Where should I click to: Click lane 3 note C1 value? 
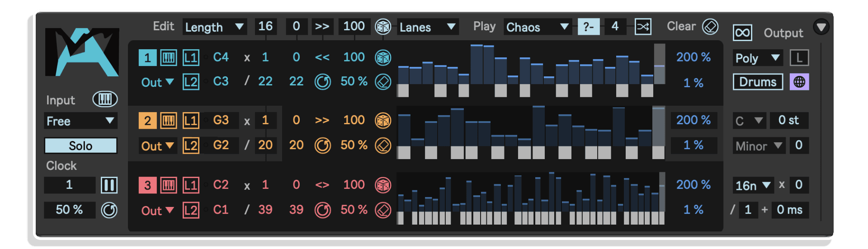point(221,210)
